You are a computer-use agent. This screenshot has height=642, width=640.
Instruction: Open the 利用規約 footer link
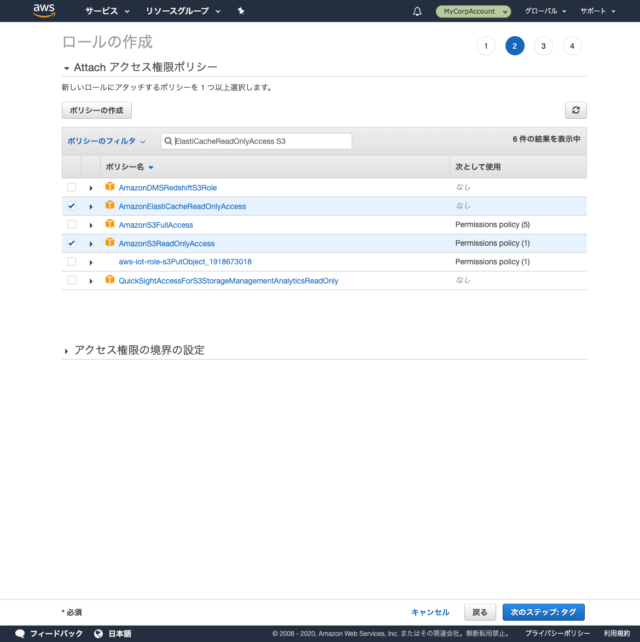(617, 634)
